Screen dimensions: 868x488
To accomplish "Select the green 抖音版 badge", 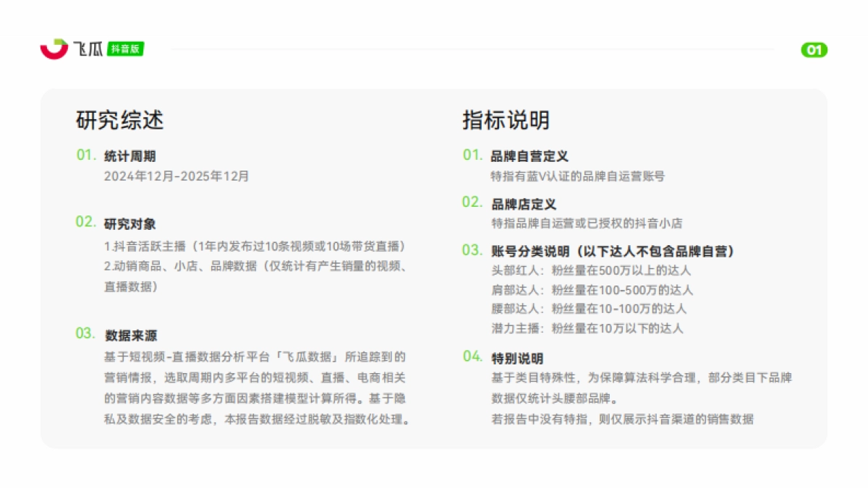I will pyautogui.click(x=126, y=48).
